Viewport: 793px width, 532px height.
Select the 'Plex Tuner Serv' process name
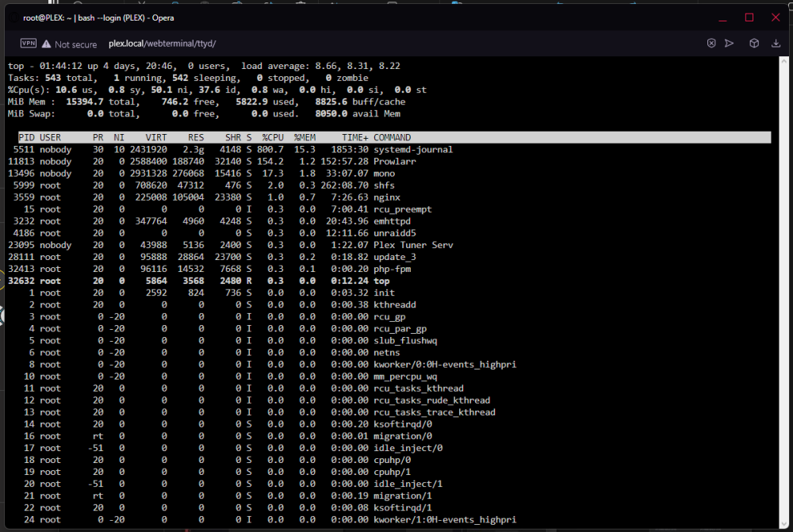413,245
